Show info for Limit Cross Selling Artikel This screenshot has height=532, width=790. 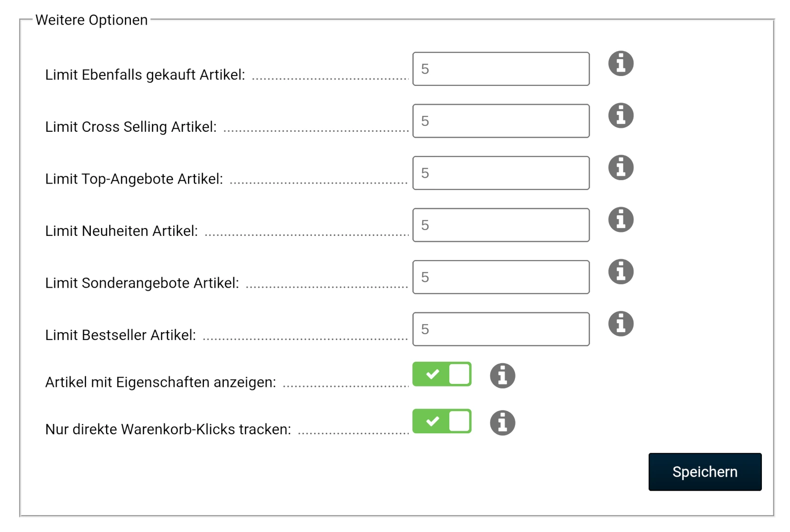pos(621,115)
